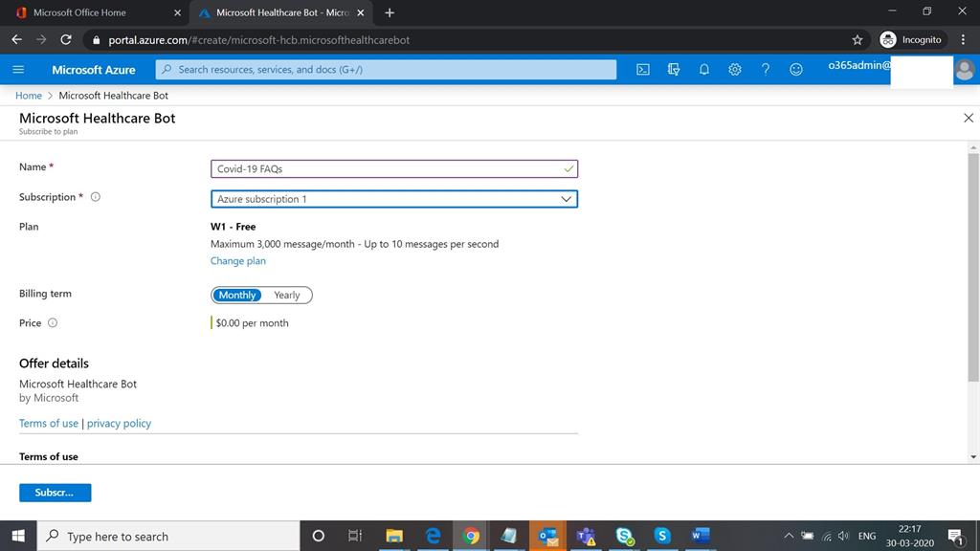The height and width of the screenshot is (551, 980).
Task: Open the Subscription dropdown
Action: [x=567, y=199]
